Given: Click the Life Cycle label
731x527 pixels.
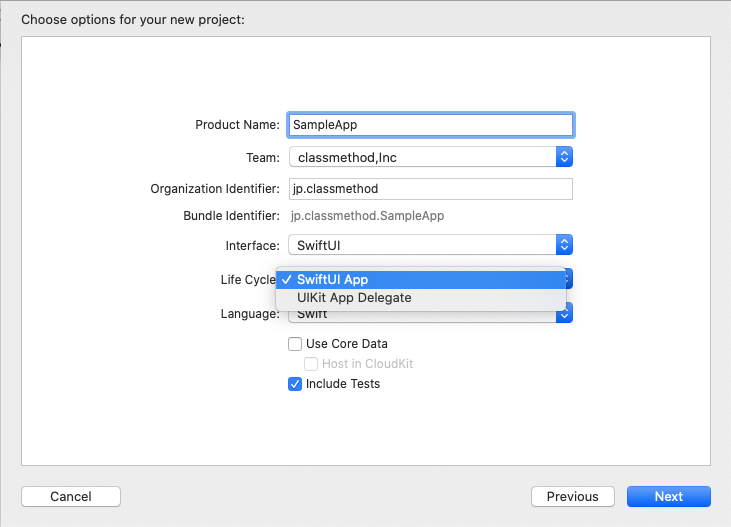Looking at the screenshot, I should coord(248,280).
